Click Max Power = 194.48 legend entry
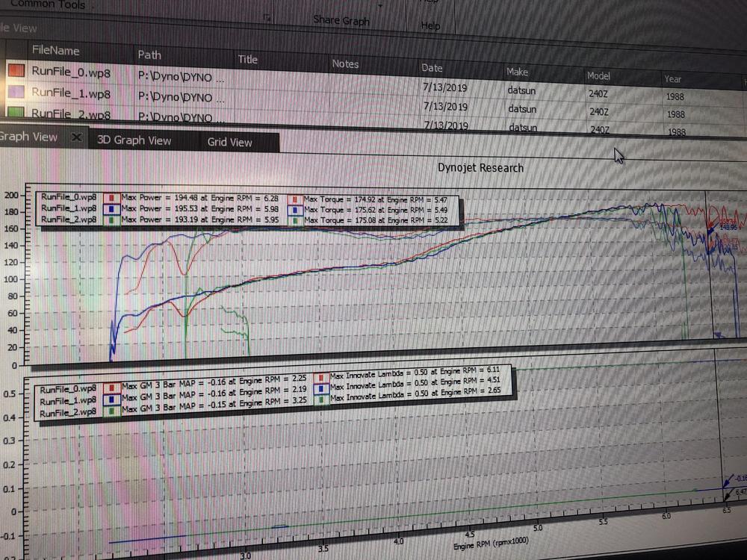 [x=199, y=198]
